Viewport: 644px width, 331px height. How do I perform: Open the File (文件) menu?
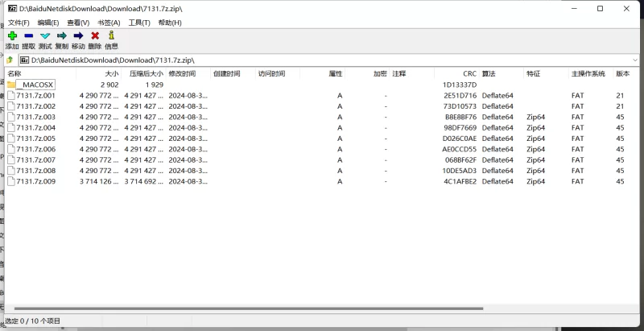[19, 23]
